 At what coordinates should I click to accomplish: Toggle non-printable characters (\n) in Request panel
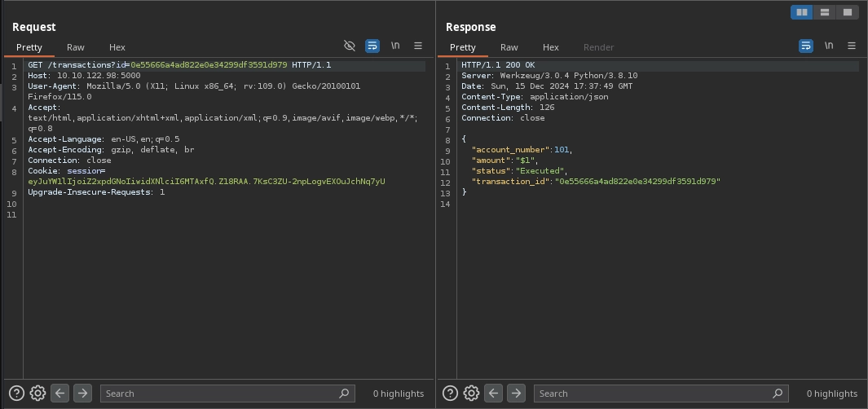coord(395,46)
